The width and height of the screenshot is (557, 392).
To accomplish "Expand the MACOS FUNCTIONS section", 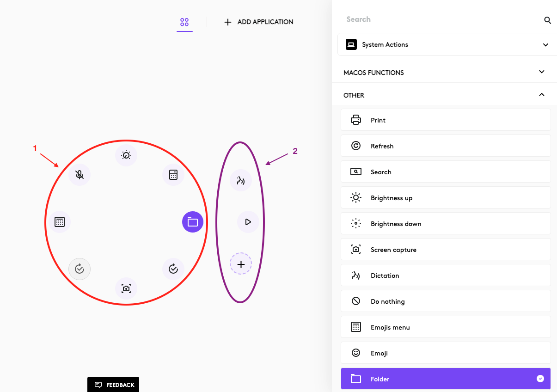I will (541, 72).
